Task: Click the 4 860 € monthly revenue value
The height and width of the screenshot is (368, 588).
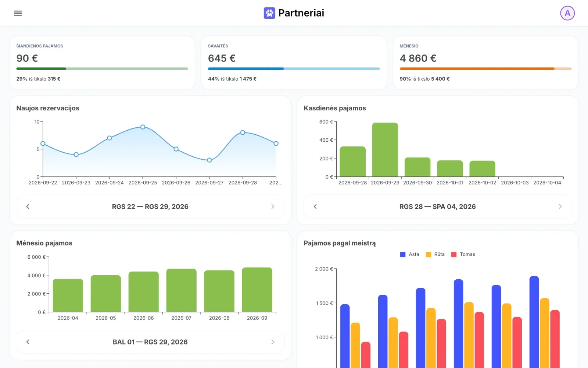Action: pos(418,58)
